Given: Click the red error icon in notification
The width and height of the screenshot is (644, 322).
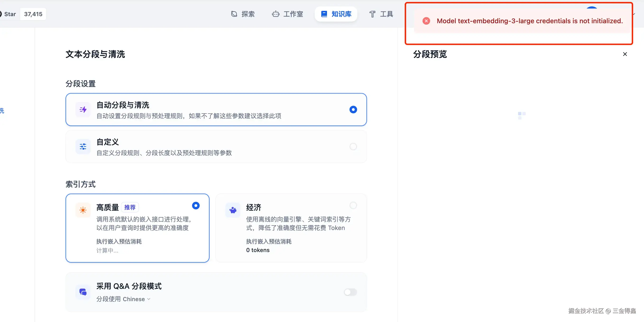Looking at the screenshot, I should [426, 21].
